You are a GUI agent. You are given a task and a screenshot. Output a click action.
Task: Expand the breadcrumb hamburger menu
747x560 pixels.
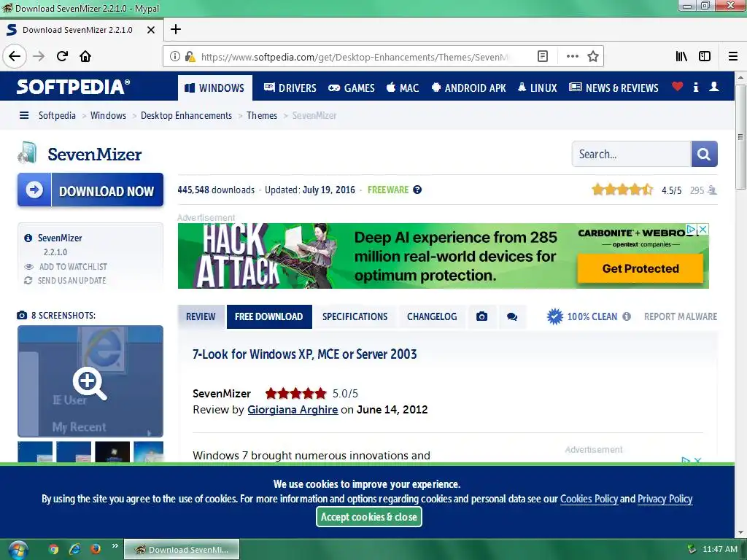point(24,115)
